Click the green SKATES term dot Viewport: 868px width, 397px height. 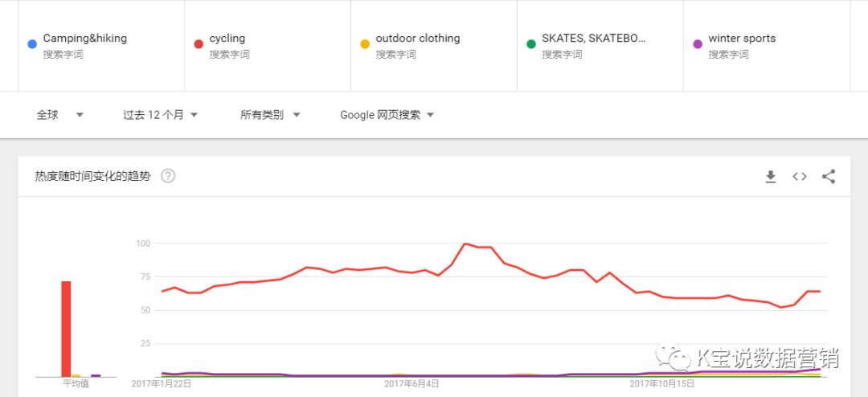pos(530,44)
